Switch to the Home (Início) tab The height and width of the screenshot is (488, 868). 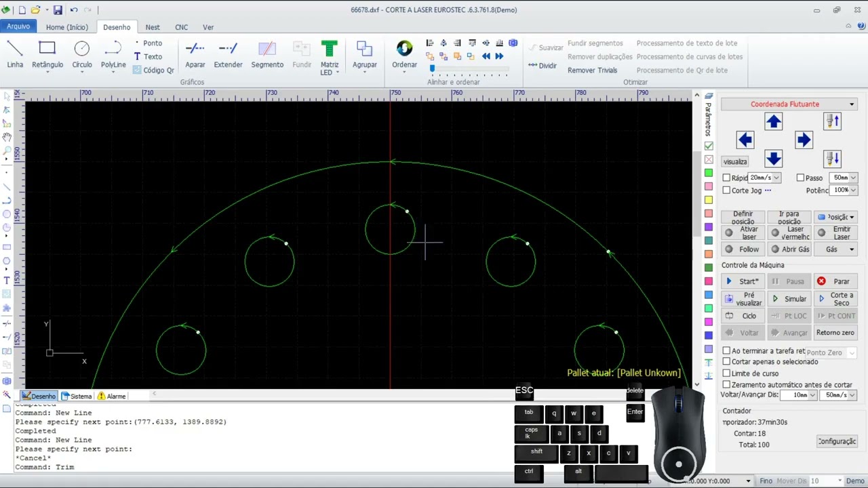(67, 27)
